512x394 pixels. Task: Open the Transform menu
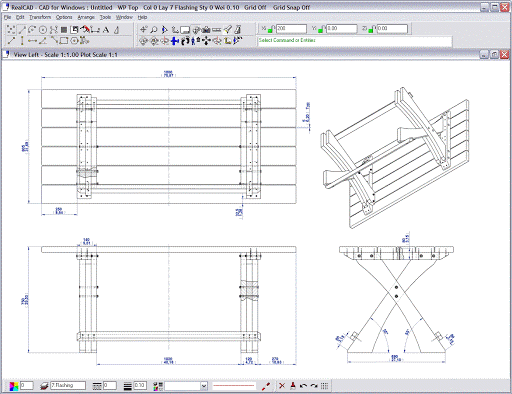40,17
